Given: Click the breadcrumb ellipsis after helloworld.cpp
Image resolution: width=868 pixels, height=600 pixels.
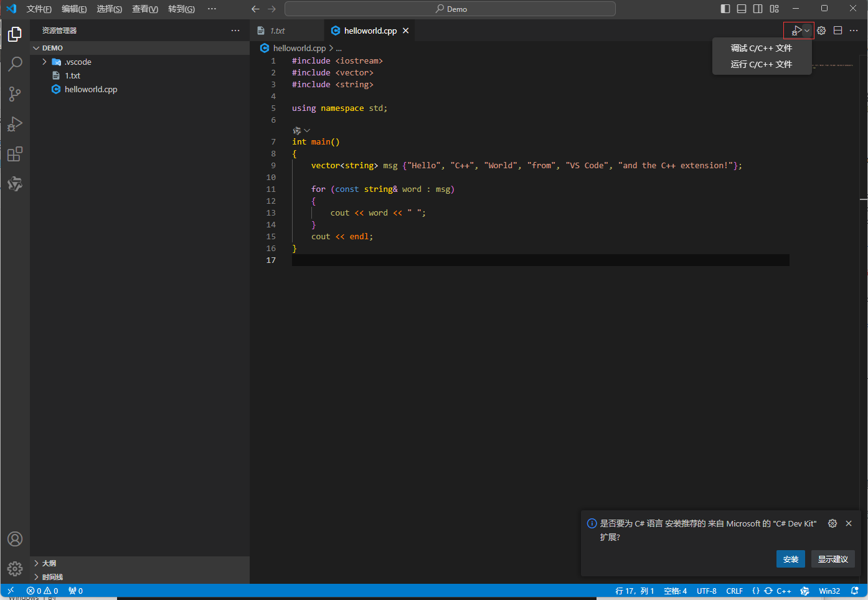Looking at the screenshot, I should point(339,48).
